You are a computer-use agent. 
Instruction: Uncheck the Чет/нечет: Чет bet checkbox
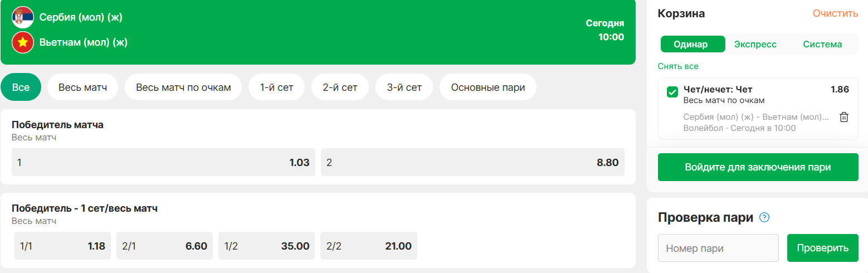[672, 92]
